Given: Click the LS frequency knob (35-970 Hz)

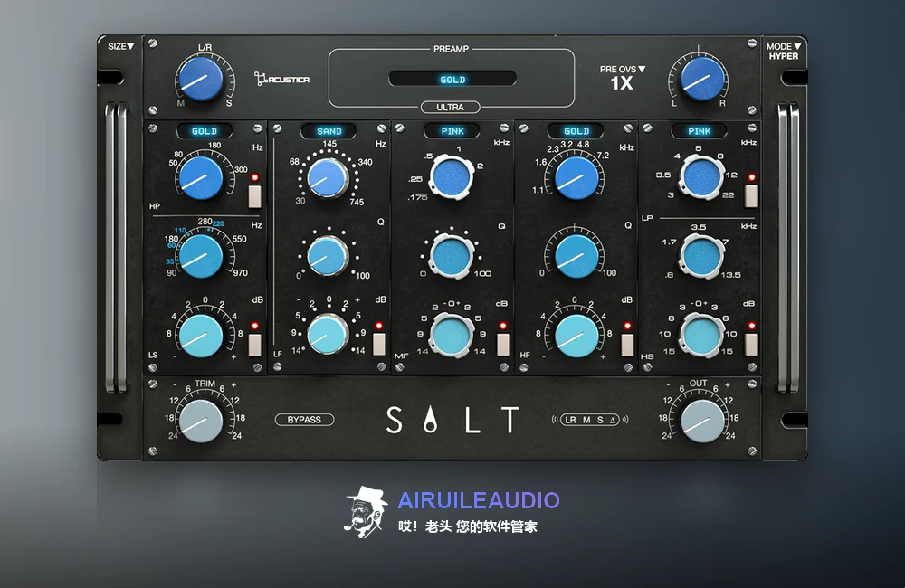Looking at the screenshot, I should pyautogui.click(x=201, y=256).
